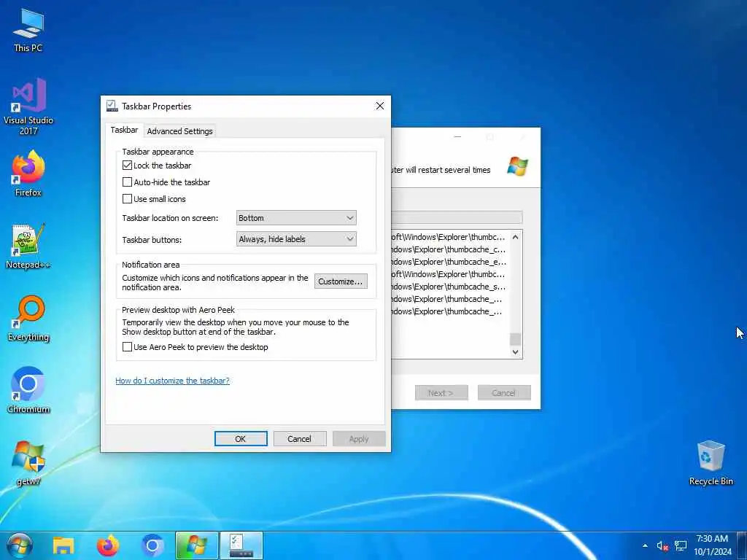Open the clock showing 7:30 AM

pos(712,545)
